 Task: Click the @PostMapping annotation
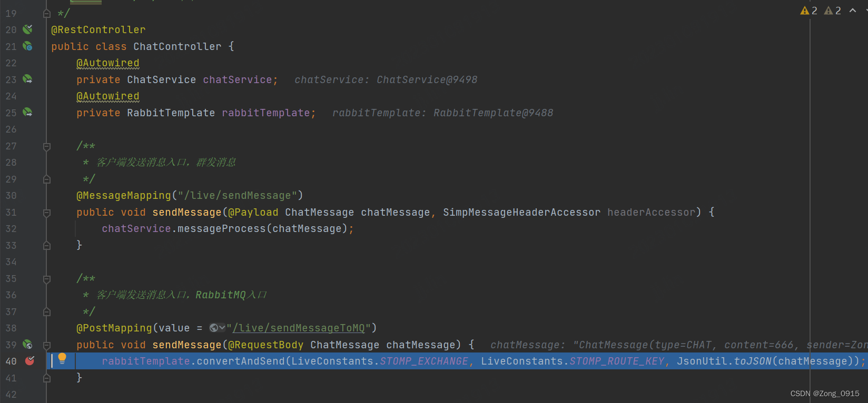coord(114,328)
